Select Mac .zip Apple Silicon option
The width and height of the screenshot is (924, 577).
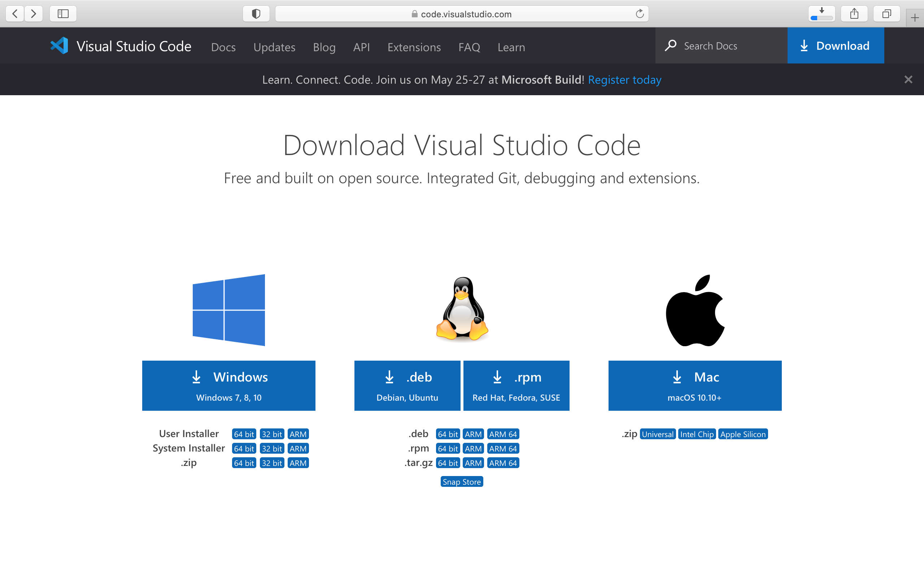743,434
